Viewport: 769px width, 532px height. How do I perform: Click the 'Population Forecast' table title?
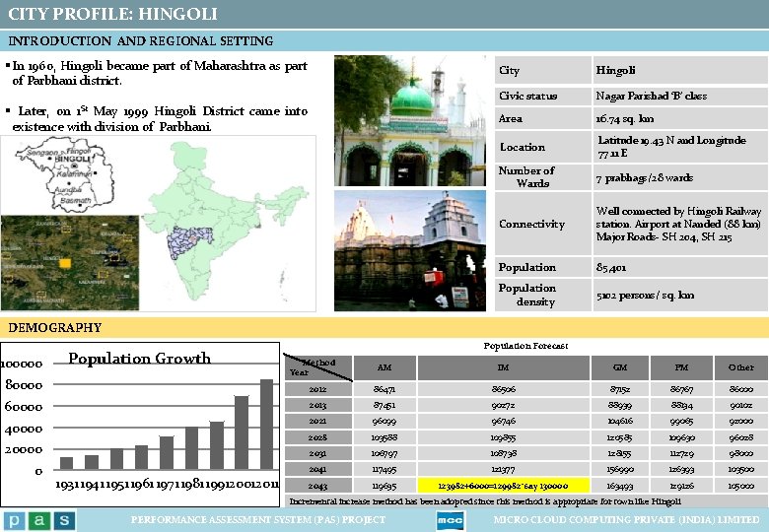tap(525, 346)
